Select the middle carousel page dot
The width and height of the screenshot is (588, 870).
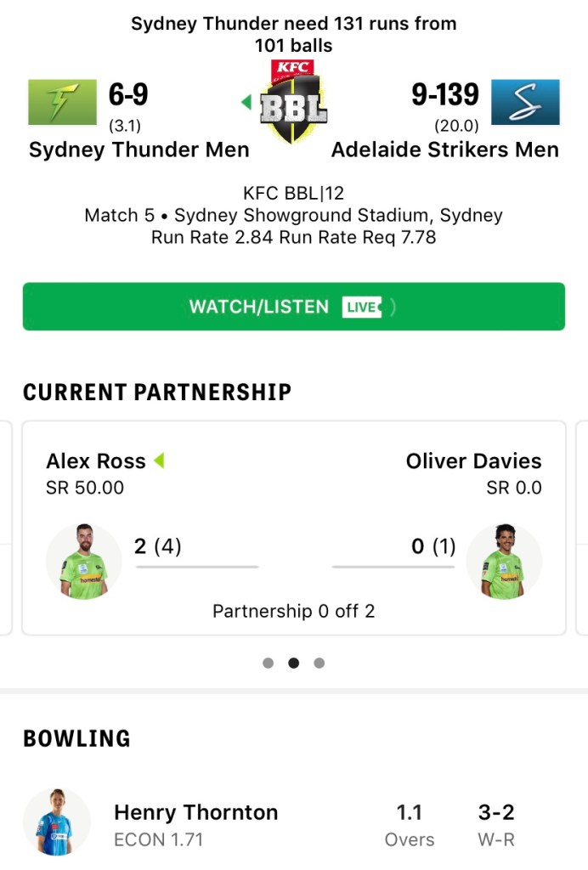294,663
